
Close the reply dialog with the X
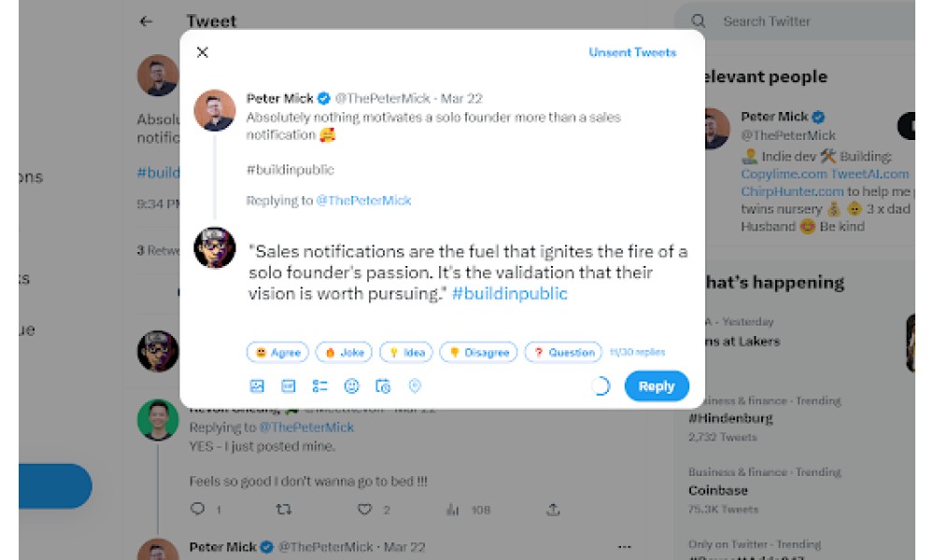(203, 52)
